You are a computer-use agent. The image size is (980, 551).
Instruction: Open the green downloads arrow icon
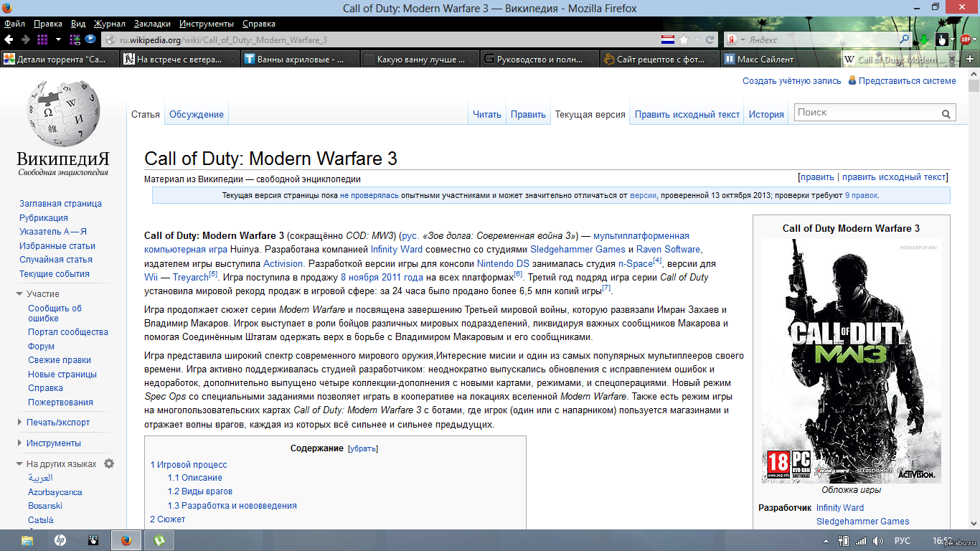coord(924,39)
